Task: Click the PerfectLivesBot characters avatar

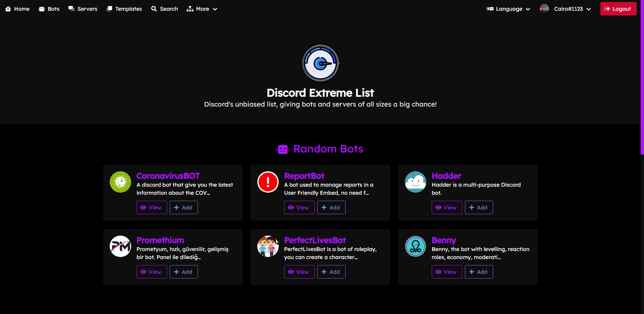Action: point(268,246)
